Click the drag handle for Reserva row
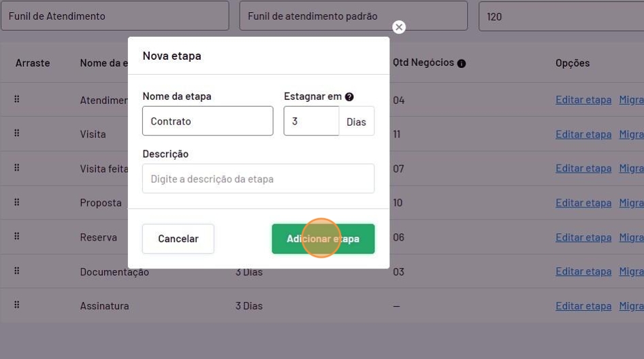Image resolution: width=644 pixels, height=359 pixels. point(16,237)
